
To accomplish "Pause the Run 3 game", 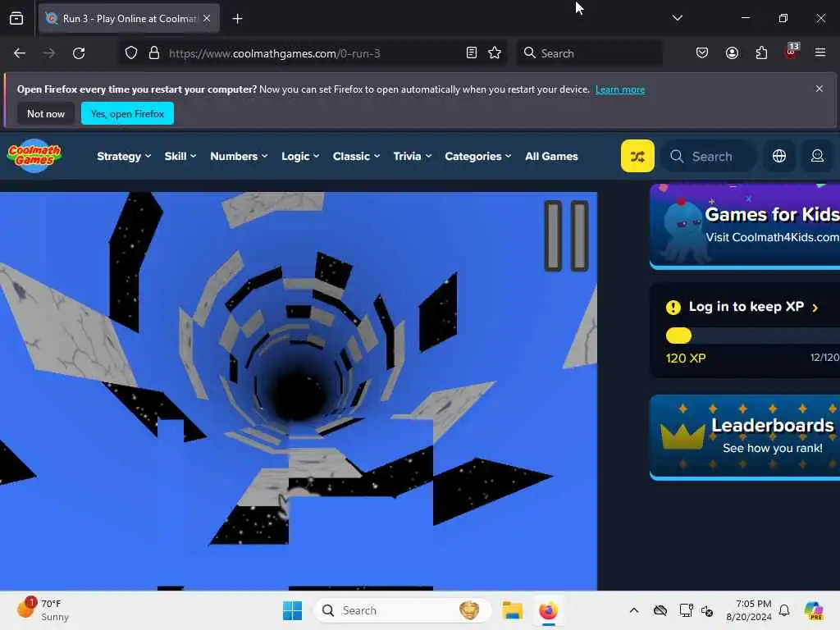I will pos(566,235).
